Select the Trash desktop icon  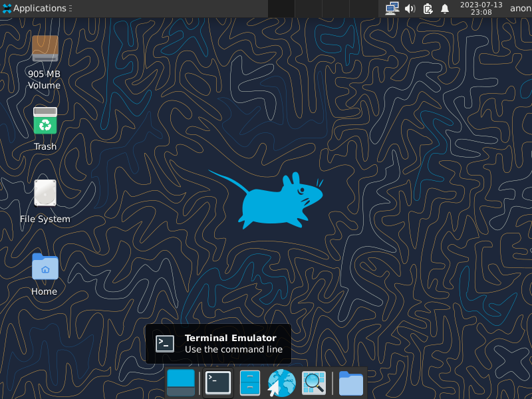[x=45, y=121]
